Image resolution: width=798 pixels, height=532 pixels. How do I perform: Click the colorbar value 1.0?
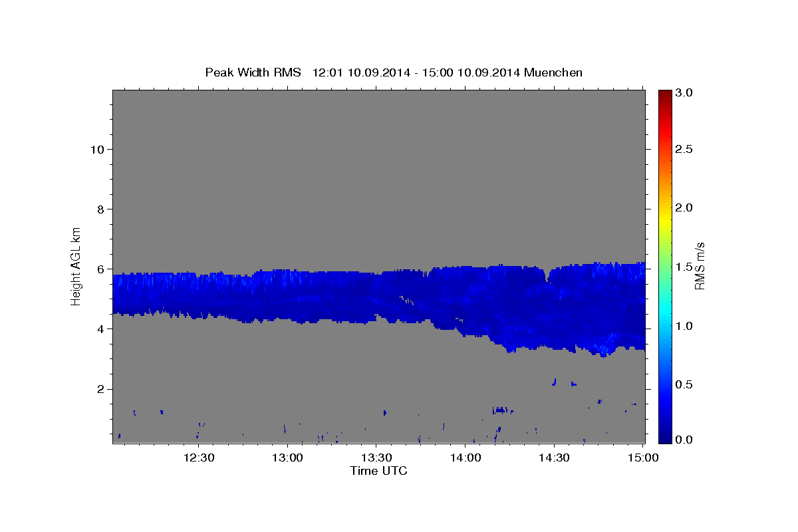pos(684,326)
